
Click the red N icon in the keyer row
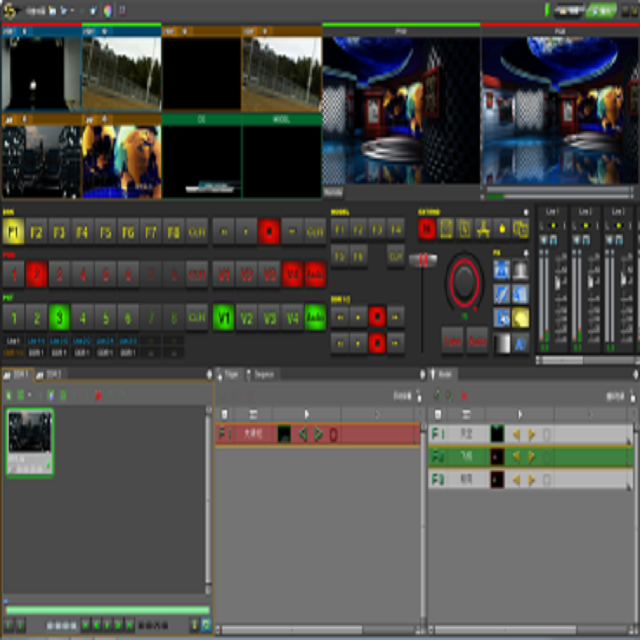pyautogui.click(x=427, y=229)
